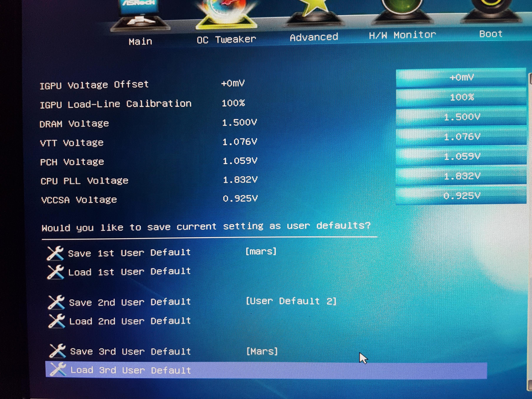532x399 pixels.
Task: Open PCH Voltage 1.059V selector
Action: [461, 157]
